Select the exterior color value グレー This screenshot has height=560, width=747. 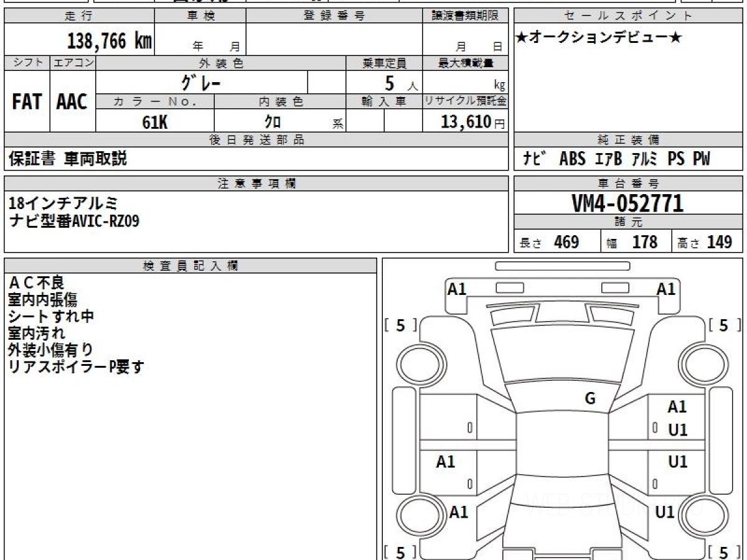[x=201, y=82]
